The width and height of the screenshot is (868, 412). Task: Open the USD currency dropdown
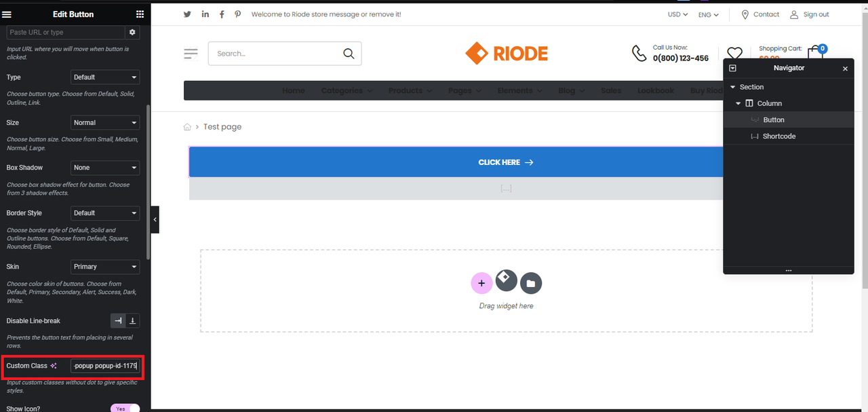click(677, 14)
